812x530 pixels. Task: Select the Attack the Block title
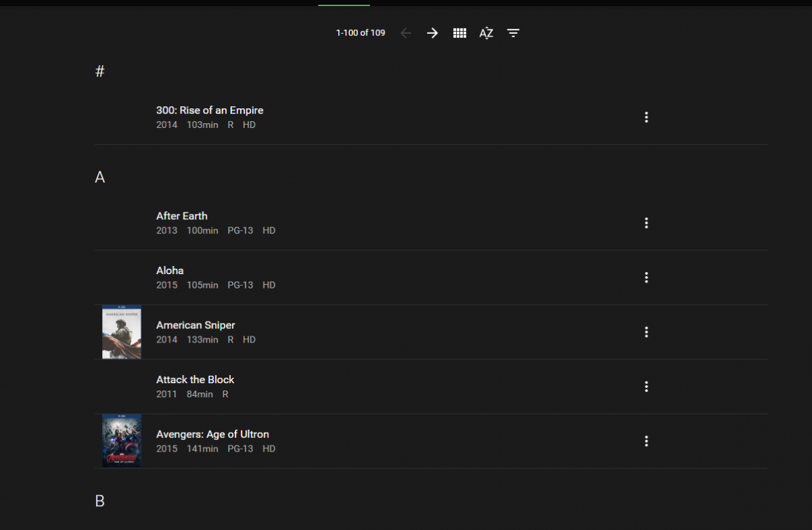tap(195, 380)
